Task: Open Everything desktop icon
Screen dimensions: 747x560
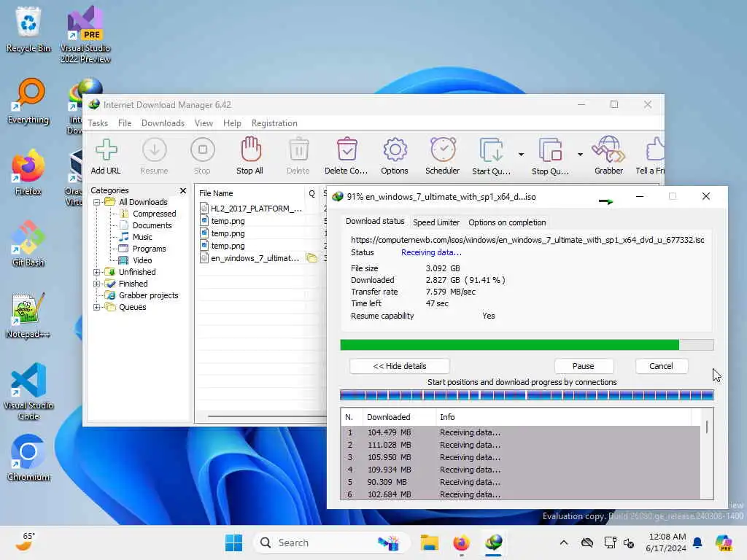Action: (x=28, y=101)
